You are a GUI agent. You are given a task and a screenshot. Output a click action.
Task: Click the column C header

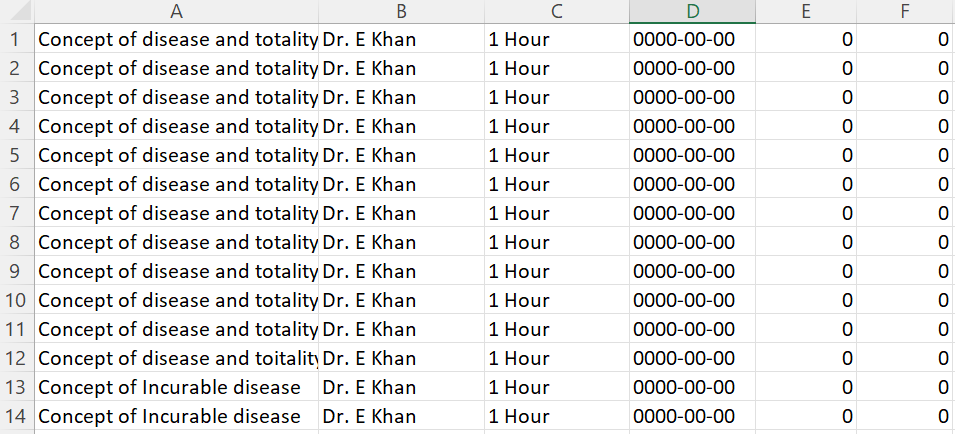pos(556,11)
